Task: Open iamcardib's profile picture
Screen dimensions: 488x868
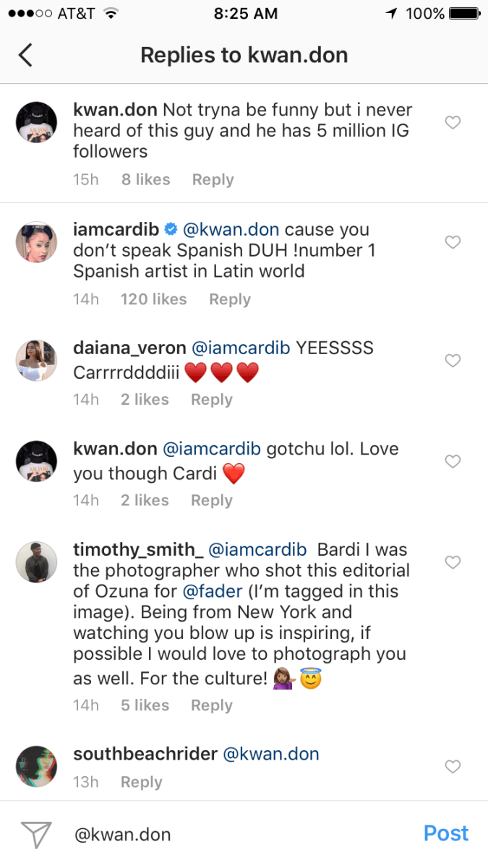Action: click(36, 243)
